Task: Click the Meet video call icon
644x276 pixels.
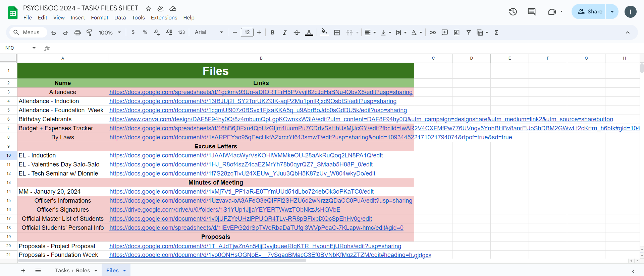Action: pos(552,12)
